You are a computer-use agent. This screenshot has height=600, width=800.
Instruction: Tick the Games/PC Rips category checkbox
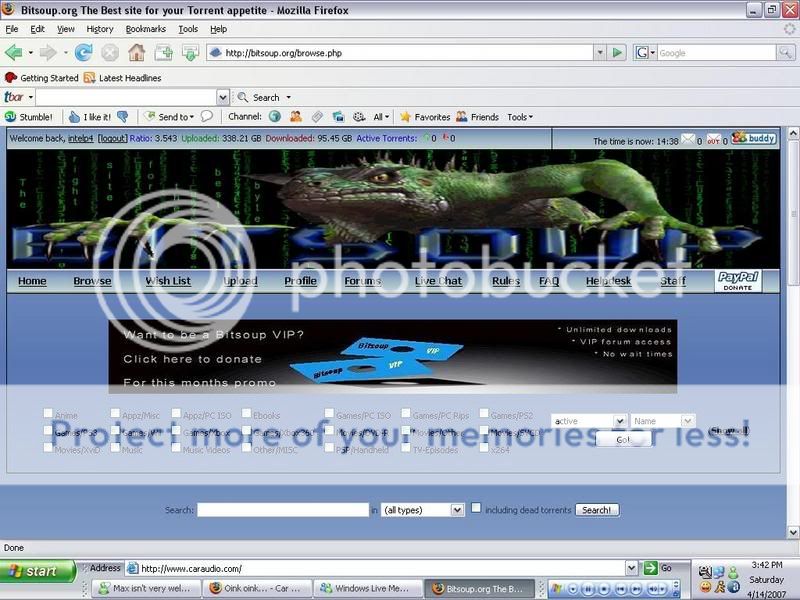406,413
